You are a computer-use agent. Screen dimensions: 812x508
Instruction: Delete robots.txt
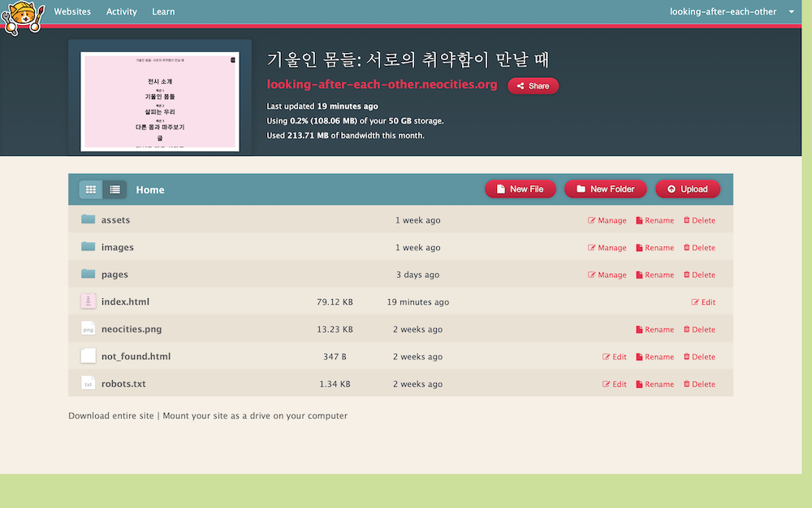(699, 384)
